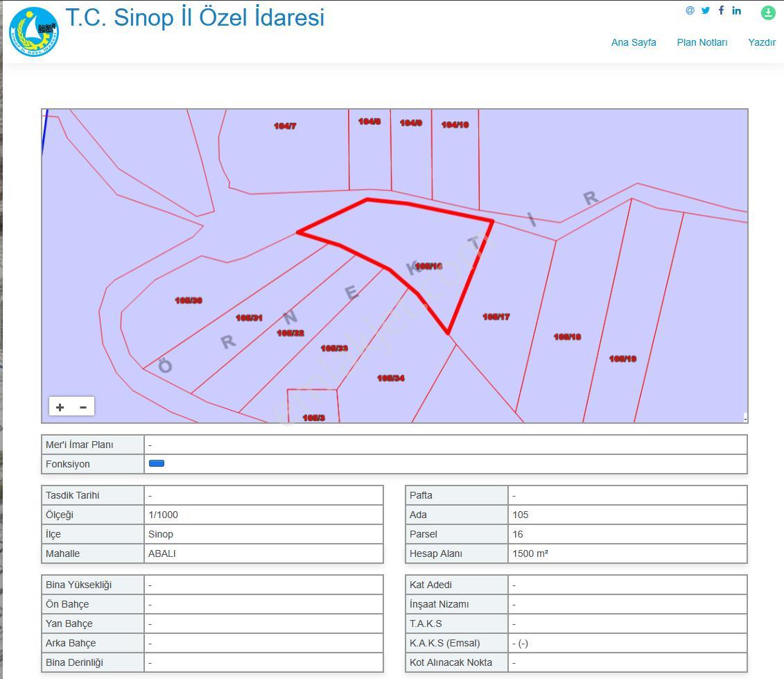Image resolution: width=784 pixels, height=679 pixels.
Task: Go to Ana Sayfa
Action: (x=634, y=42)
